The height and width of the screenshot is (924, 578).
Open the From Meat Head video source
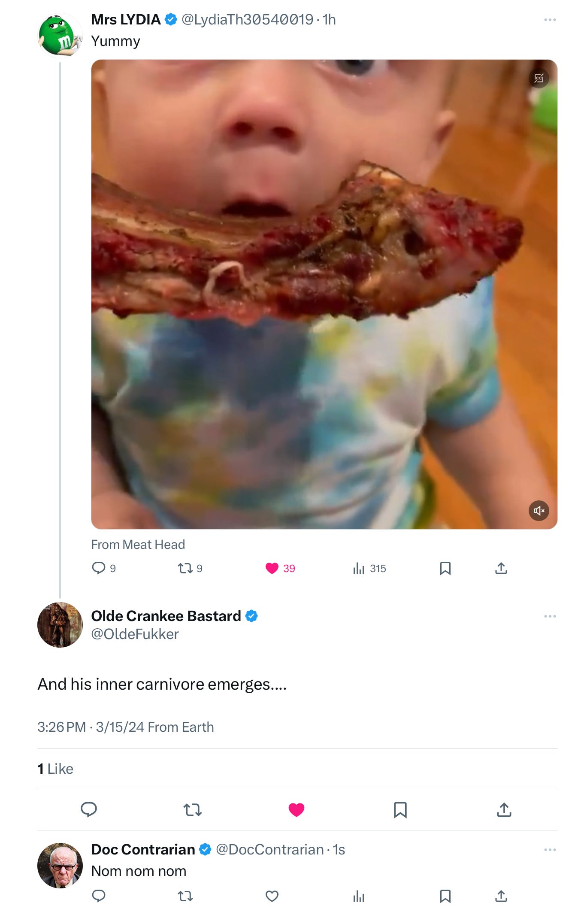click(x=138, y=544)
